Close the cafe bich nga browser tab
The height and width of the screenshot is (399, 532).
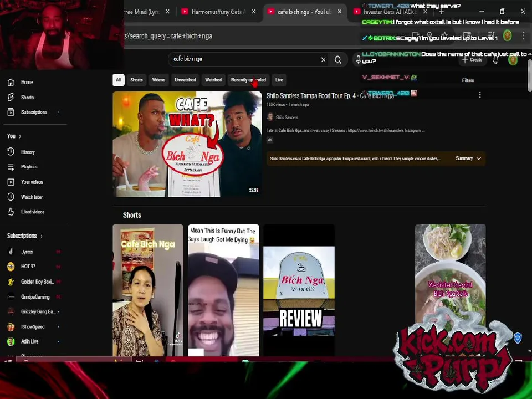point(340,12)
